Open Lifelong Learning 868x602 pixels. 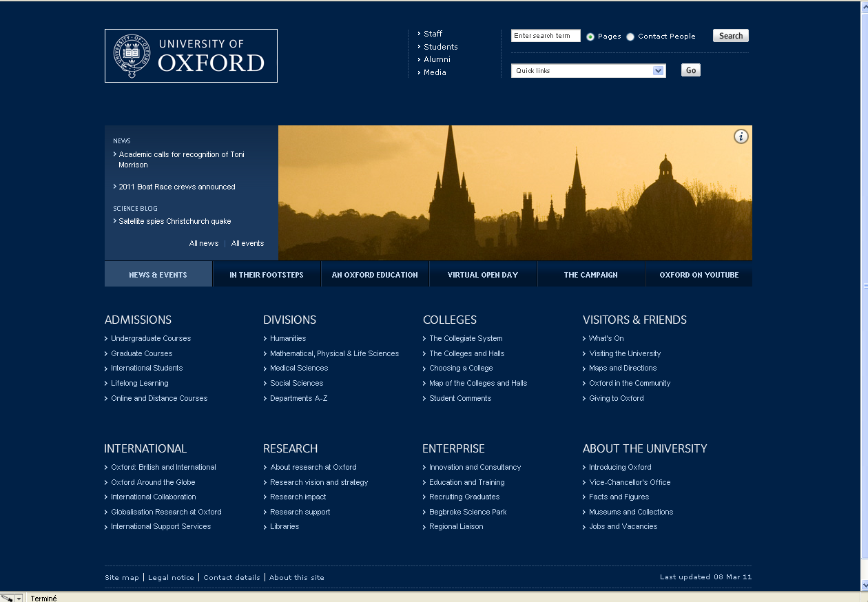tap(140, 383)
